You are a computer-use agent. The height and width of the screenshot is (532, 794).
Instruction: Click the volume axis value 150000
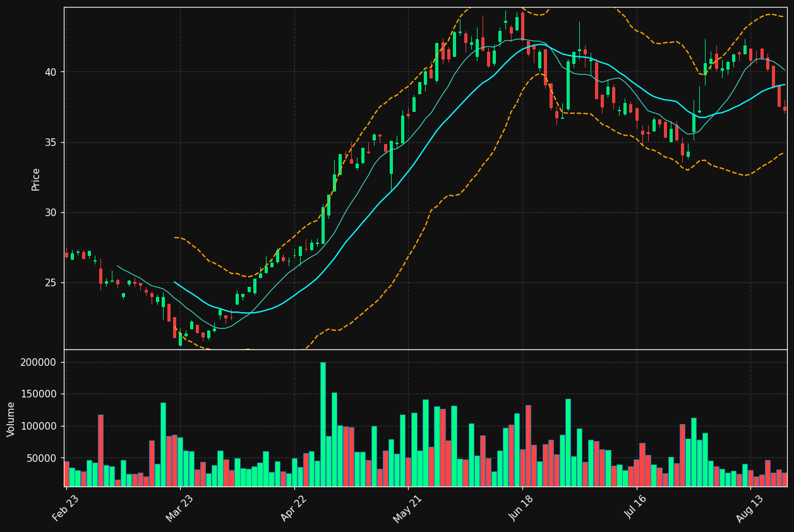(x=39, y=394)
